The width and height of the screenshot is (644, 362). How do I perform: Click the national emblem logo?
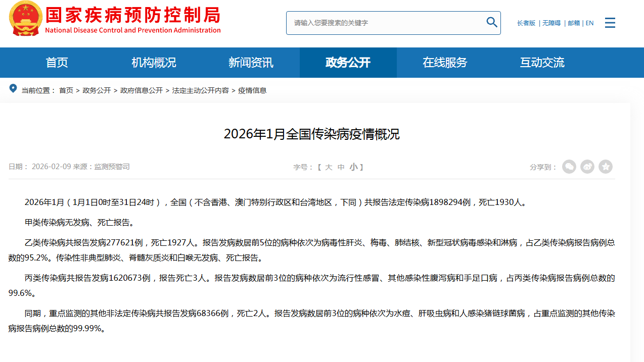(x=26, y=19)
